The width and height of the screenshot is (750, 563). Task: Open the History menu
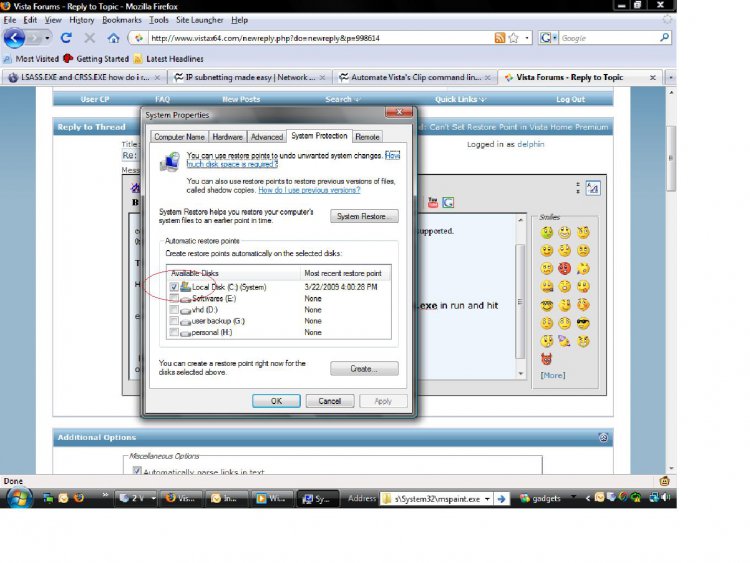pyautogui.click(x=81, y=20)
